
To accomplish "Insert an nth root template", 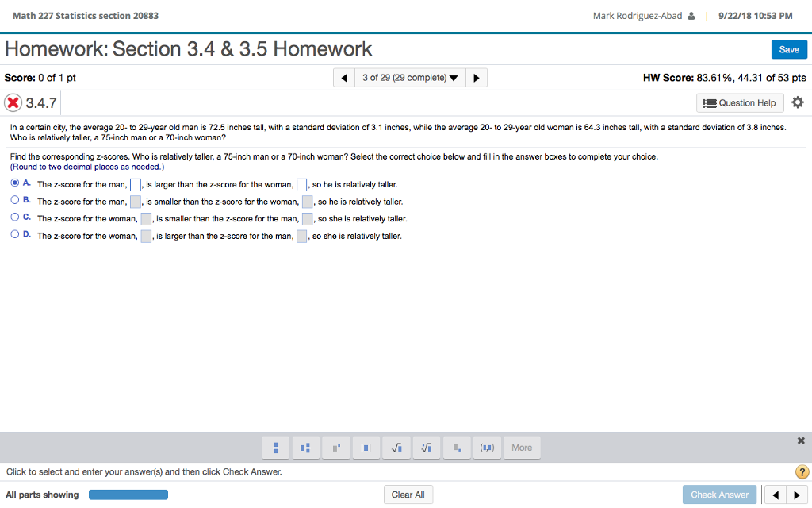I will tap(427, 447).
